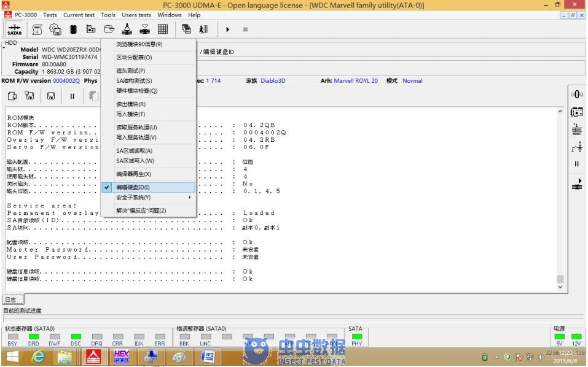
Task: Click the circuit board icon in the right sidebar
Action: (577, 112)
